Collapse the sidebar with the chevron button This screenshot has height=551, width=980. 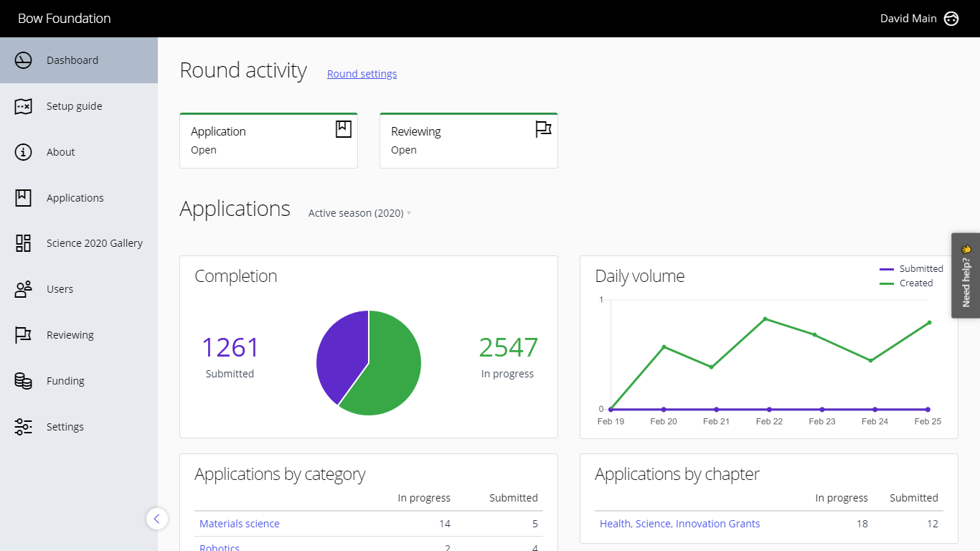click(x=157, y=518)
